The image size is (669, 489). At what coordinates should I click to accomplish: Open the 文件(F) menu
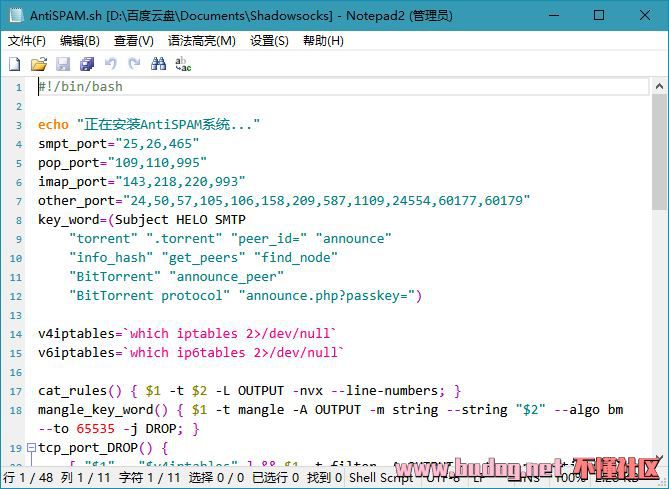[27, 41]
